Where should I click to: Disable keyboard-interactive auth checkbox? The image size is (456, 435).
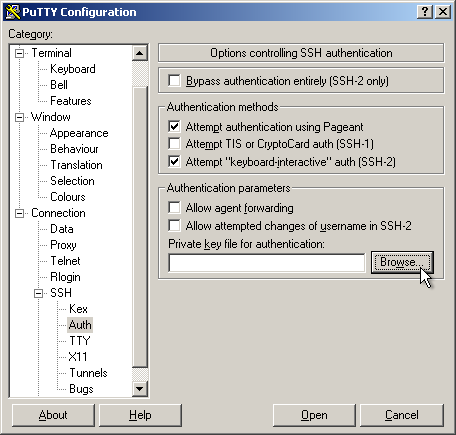174,162
